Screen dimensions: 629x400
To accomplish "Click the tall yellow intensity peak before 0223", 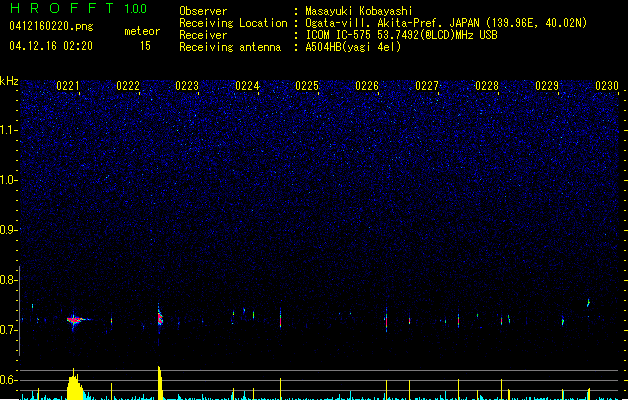I will pyautogui.click(x=160, y=383).
